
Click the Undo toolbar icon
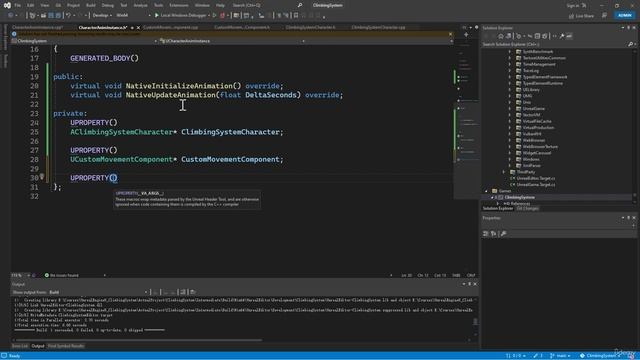tap(68, 16)
